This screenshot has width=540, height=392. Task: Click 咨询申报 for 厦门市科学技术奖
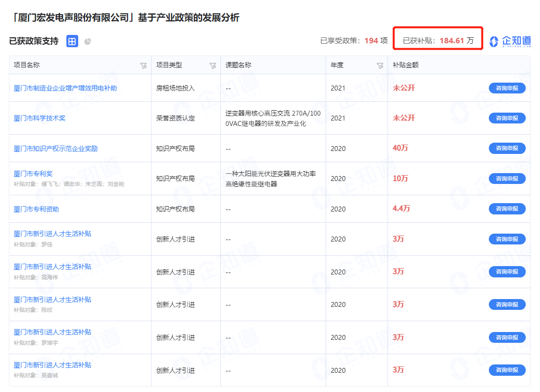click(507, 118)
